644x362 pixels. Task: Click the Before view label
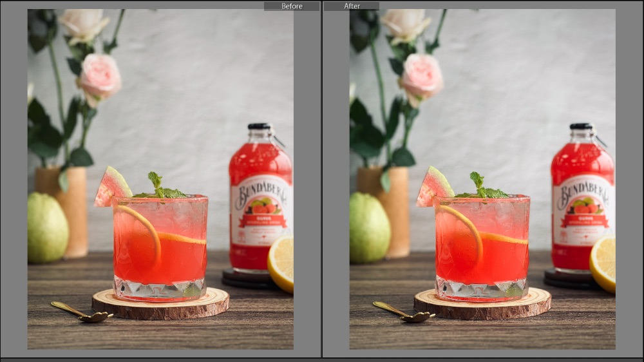tap(292, 6)
